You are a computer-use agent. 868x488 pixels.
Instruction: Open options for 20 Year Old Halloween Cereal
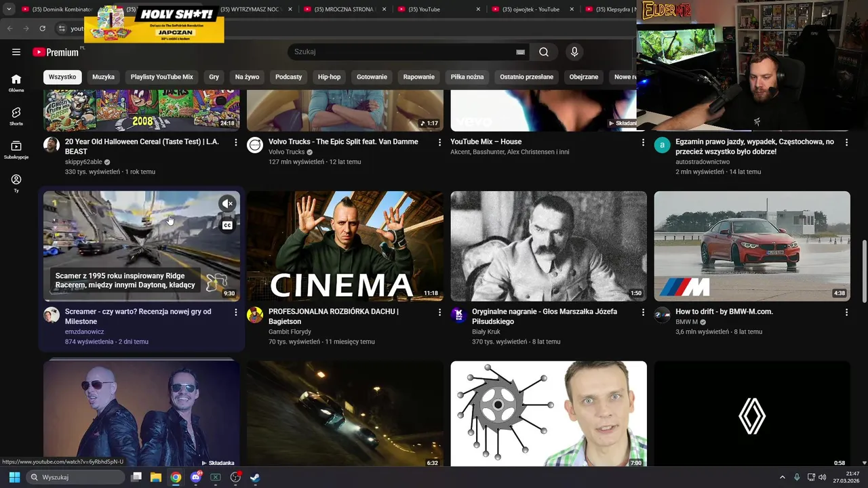[235, 142]
